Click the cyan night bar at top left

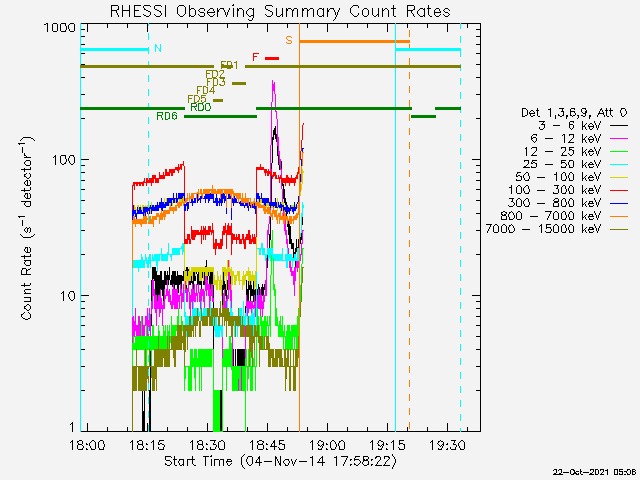114,50
